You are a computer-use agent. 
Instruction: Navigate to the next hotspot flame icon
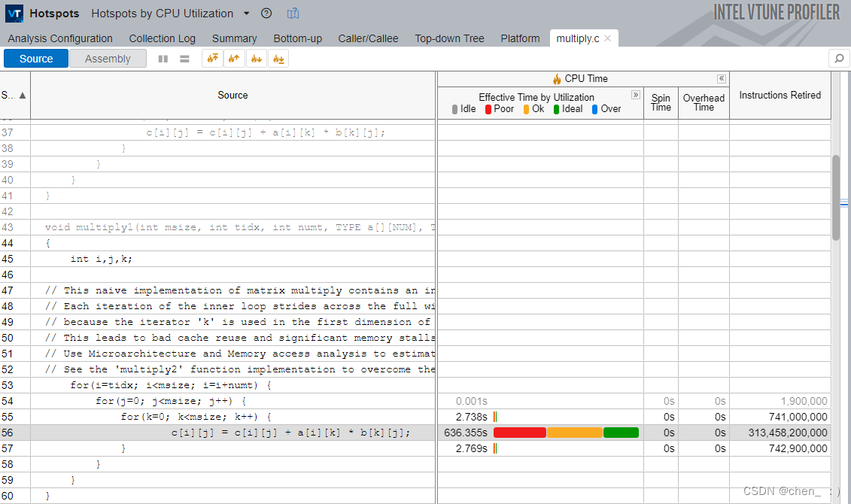256,58
